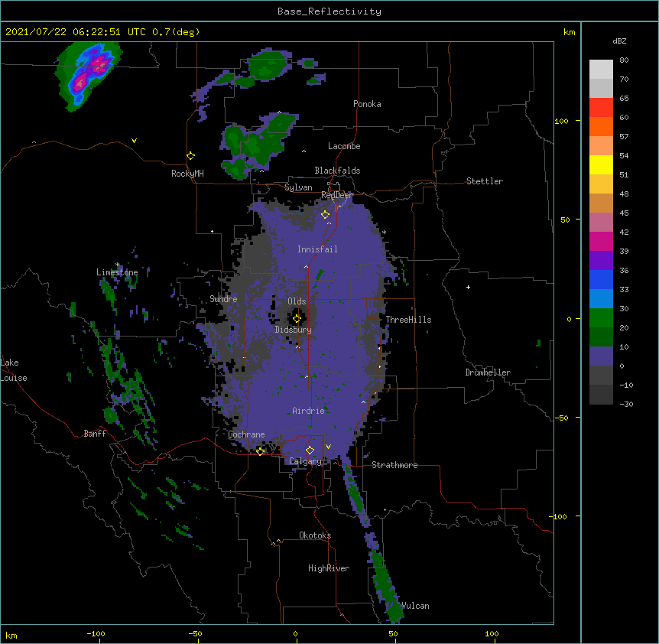The image size is (659, 644).
Task: Click the dBZ legend heading
Action: click(619, 41)
